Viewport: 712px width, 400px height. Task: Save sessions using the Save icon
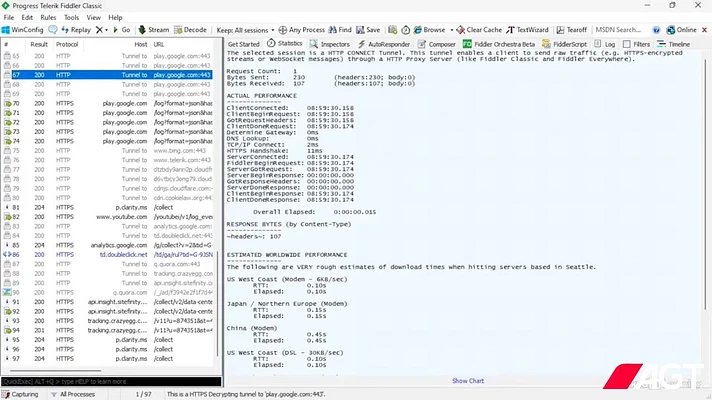[368, 30]
